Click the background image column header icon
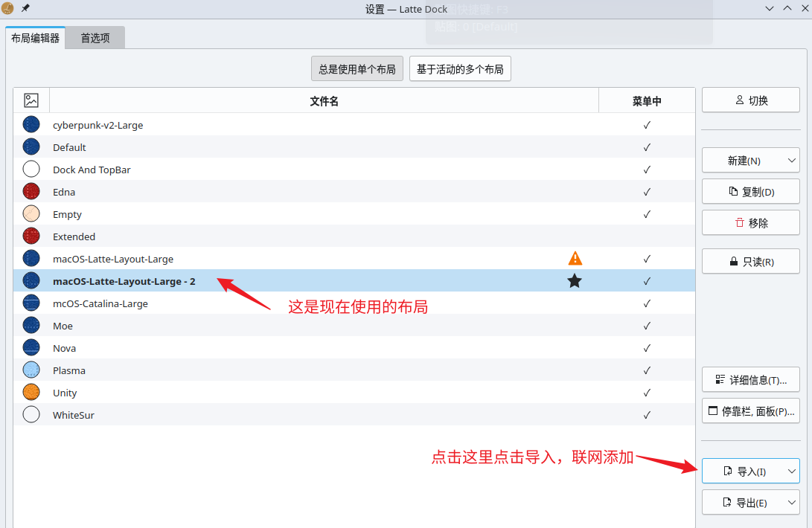The height and width of the screenshot is (528, 812). (x=31, y=100)
